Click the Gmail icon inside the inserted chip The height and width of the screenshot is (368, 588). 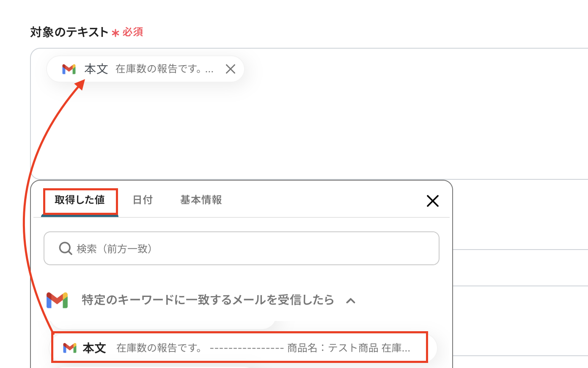[69, 69]
